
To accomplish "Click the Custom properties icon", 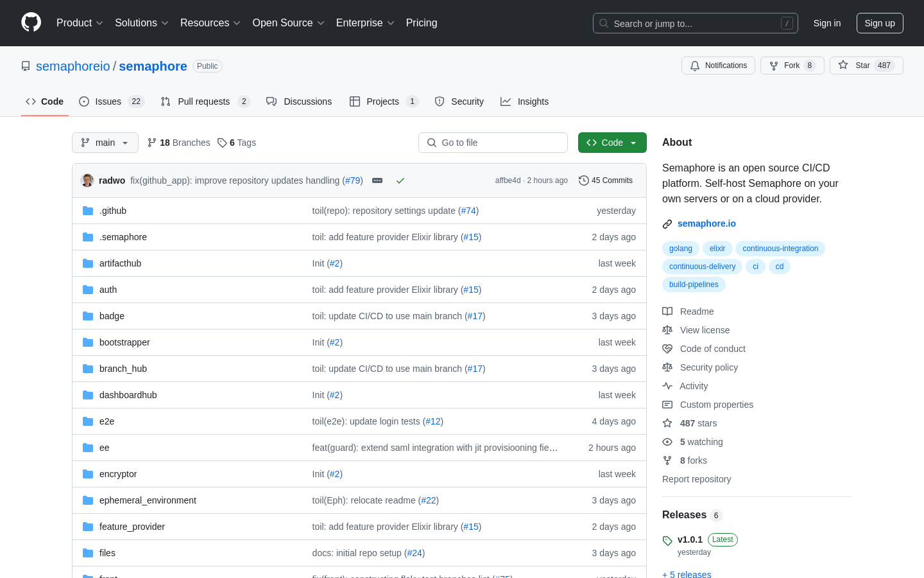I will [x=667, y=405].
